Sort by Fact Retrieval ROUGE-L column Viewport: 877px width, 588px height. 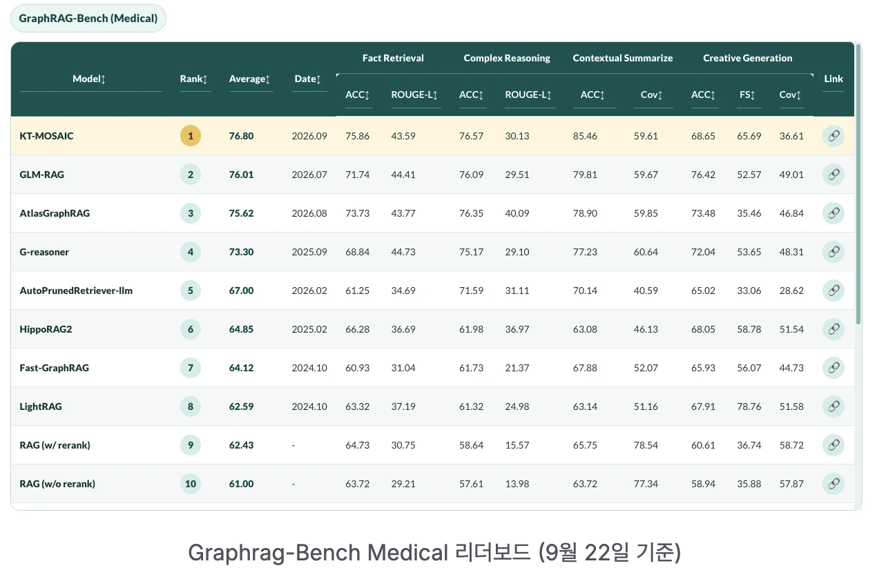415,95
